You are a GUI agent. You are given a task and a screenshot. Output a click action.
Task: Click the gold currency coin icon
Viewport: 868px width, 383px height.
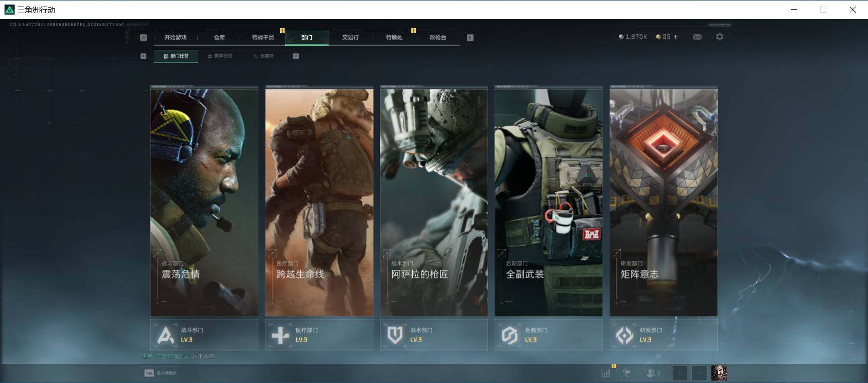point(658,37)
